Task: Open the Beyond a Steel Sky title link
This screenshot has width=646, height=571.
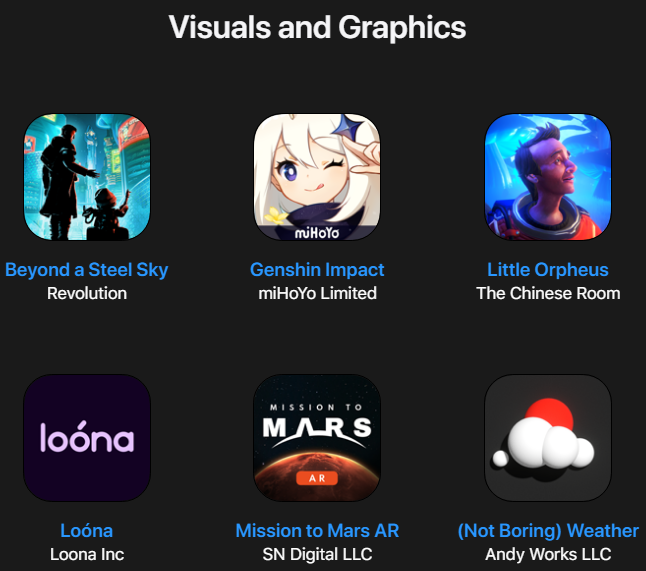Action: (x=87, y=270)
